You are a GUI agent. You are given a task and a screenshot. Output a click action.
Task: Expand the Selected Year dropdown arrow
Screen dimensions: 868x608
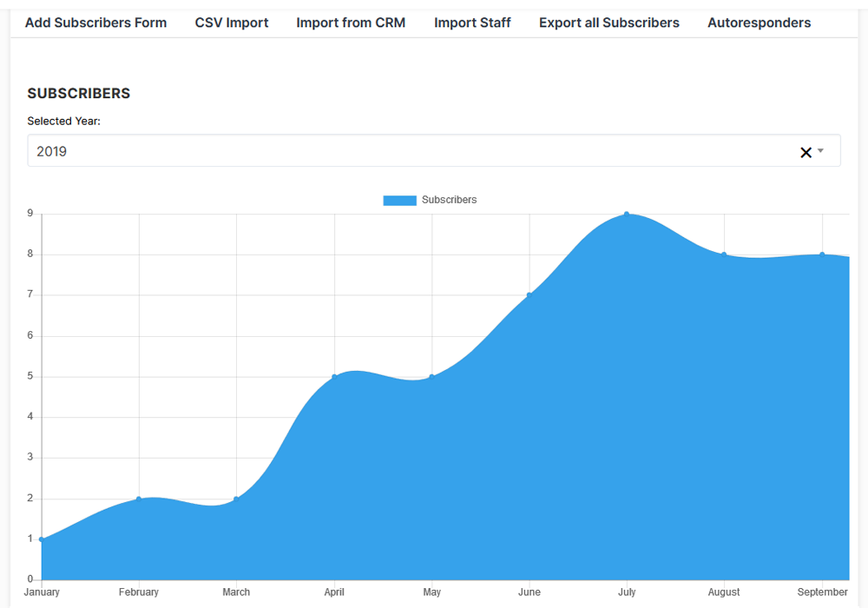point(820,150)
